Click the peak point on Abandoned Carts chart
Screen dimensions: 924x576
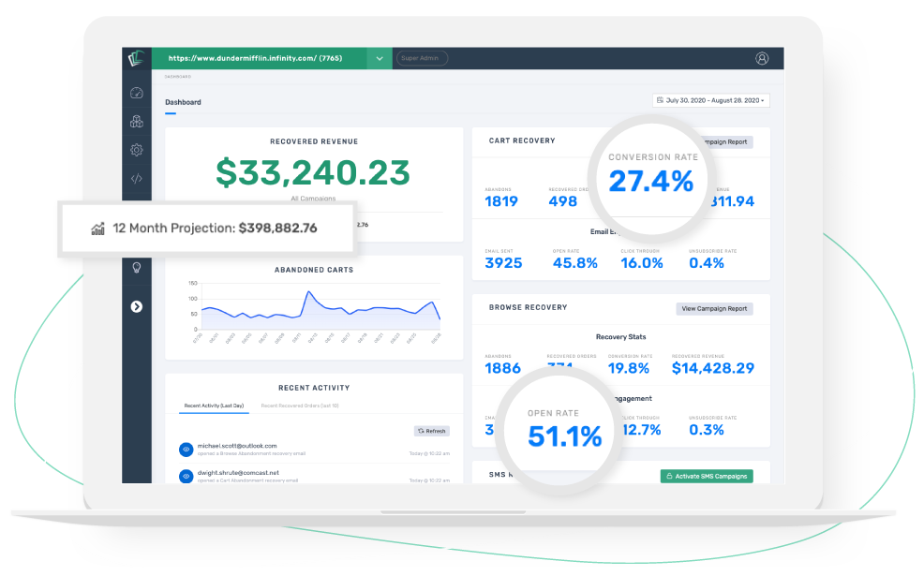[x=307, y=291]
